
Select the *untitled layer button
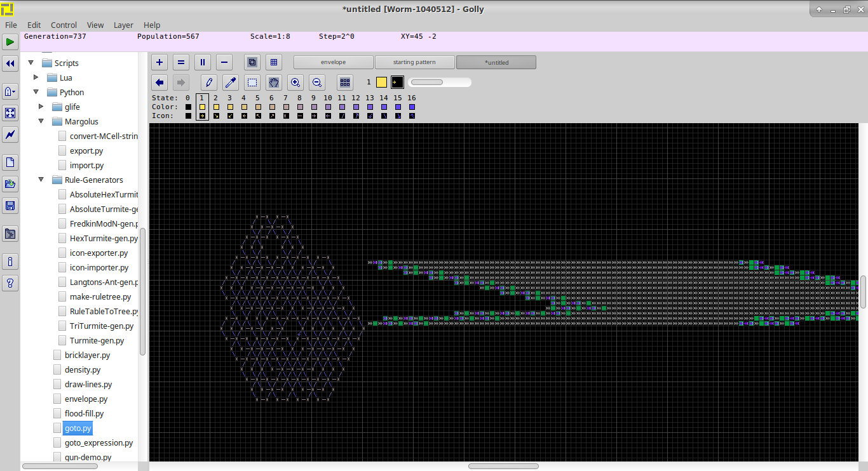pos(496,62)
